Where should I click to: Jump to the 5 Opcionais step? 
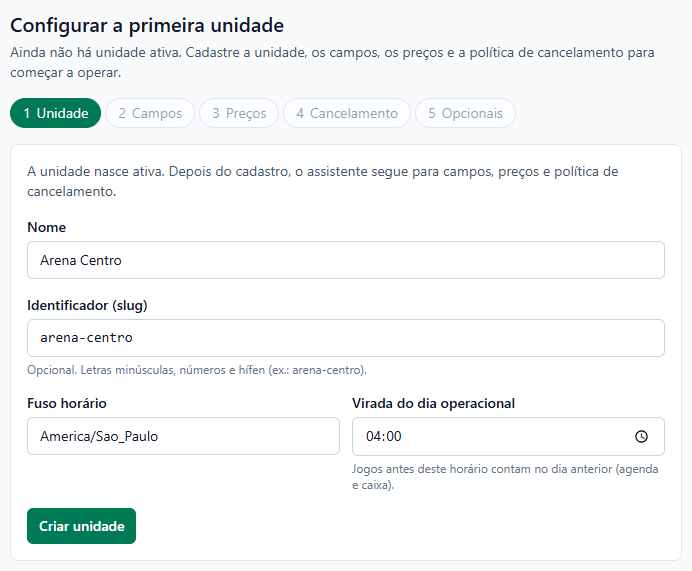[x=466, y=113]
